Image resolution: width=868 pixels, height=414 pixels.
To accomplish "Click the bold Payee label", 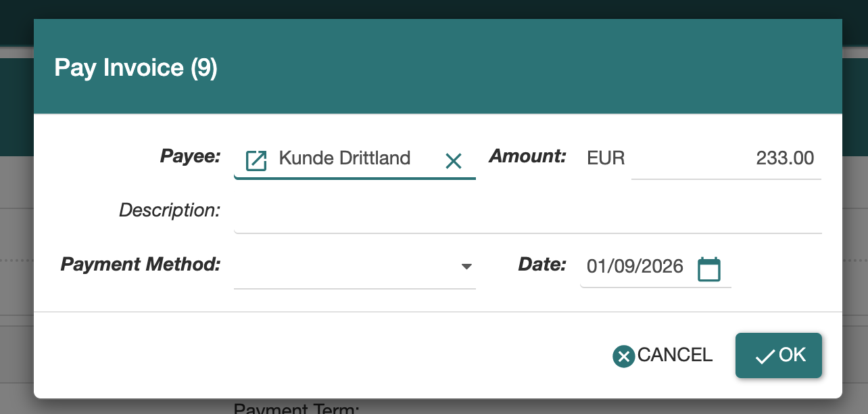I will click(190, 157).
